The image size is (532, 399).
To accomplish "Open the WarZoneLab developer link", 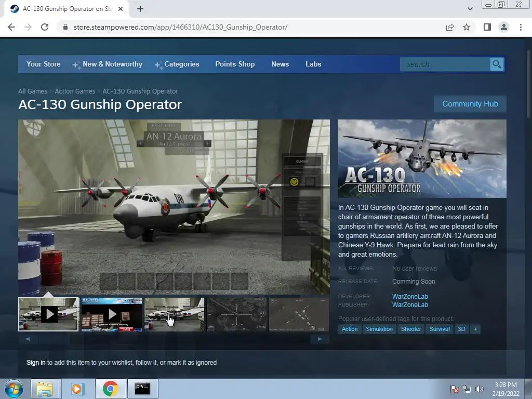I will [x=410, y=296].
